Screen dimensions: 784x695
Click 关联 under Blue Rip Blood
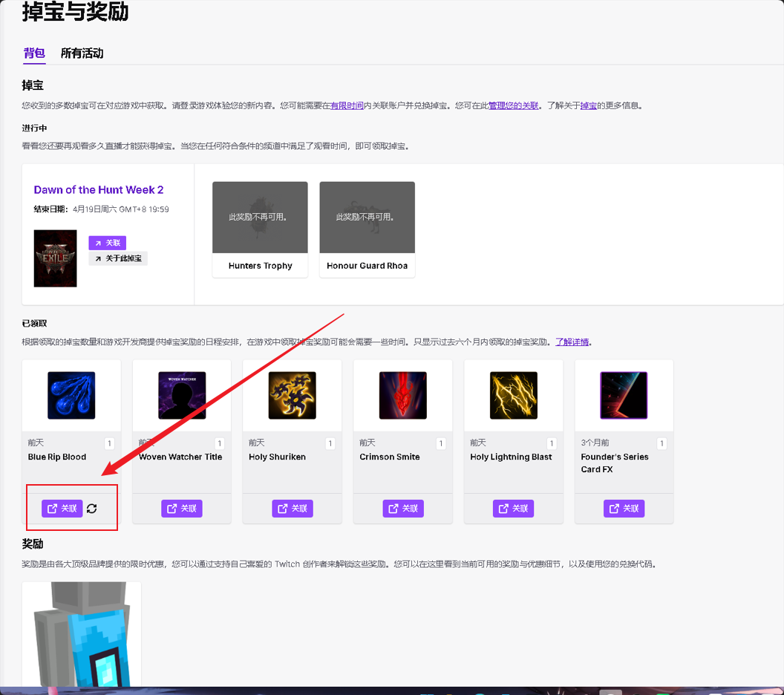click(62, 509)
